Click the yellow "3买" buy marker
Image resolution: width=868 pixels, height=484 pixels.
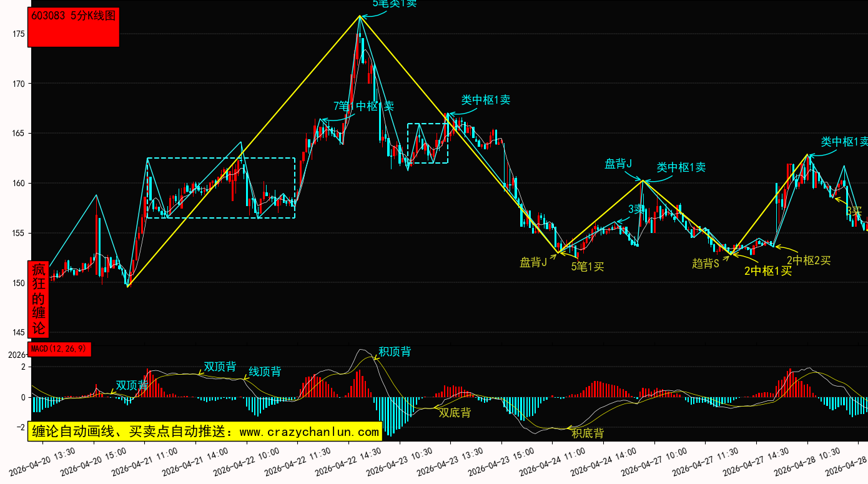(x=854, y=211)
